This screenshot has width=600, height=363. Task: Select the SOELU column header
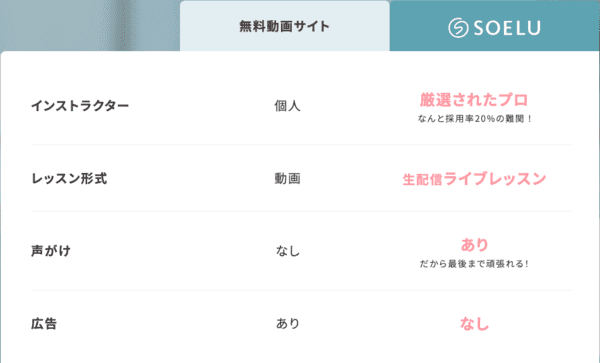(494, 26)
